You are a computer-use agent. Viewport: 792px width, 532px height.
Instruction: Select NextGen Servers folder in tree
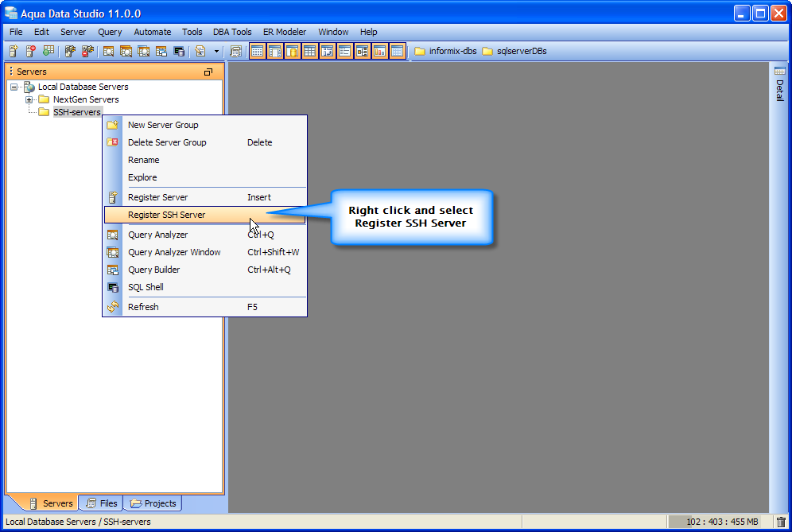(86, 99)
